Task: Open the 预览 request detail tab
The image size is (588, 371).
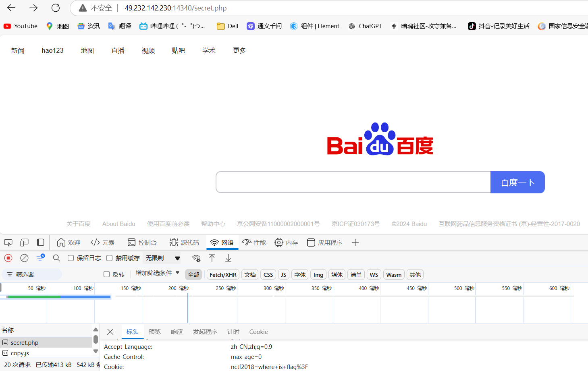Action: point(154,332)
